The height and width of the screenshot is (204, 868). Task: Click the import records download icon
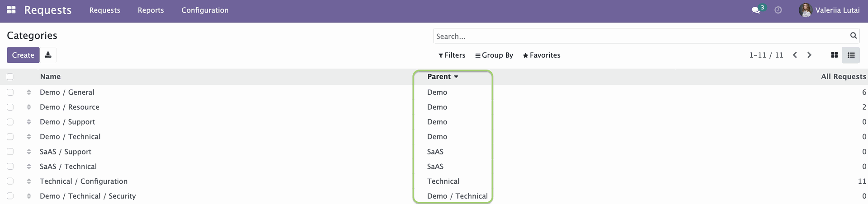point(48,55)
